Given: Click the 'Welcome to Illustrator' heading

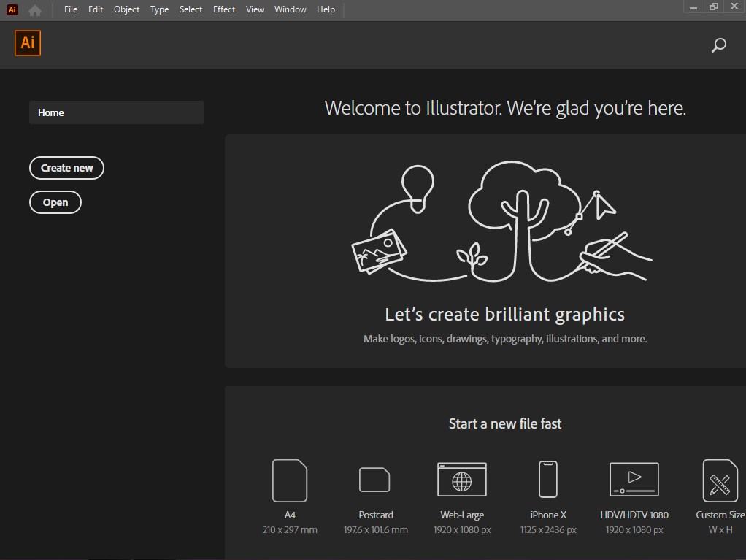Looking at the screenshot, I should coord(505,108).
